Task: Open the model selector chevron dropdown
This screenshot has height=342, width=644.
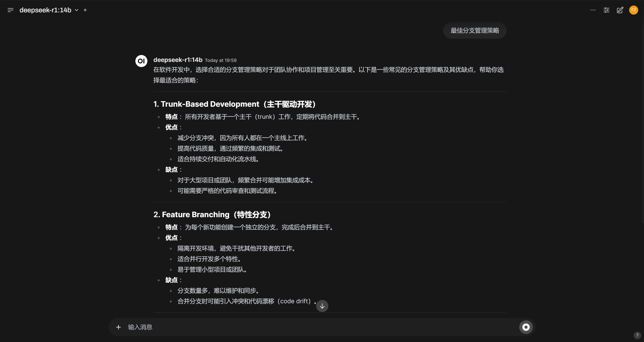Action: [77, 10]
